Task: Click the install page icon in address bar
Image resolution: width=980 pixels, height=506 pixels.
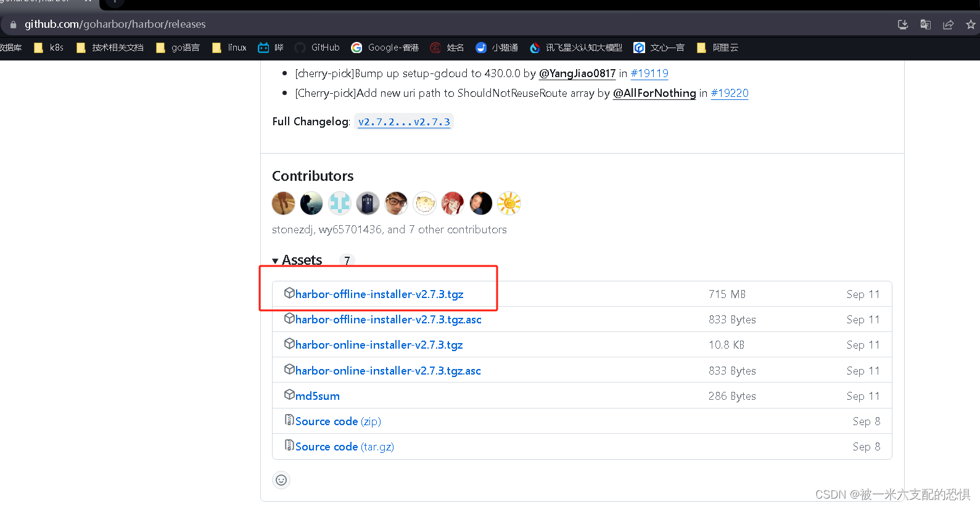Action: point(903,25)
